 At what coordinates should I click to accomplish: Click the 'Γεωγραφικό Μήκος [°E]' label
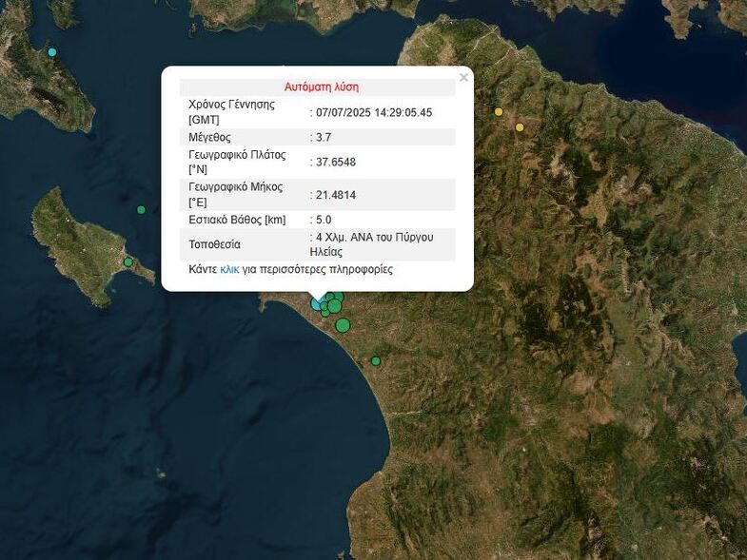236,194
